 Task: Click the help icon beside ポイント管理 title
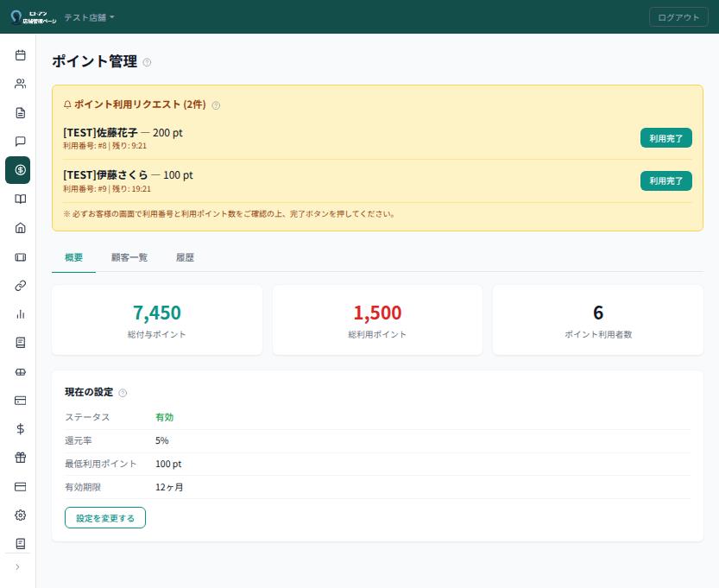point(147,62)
